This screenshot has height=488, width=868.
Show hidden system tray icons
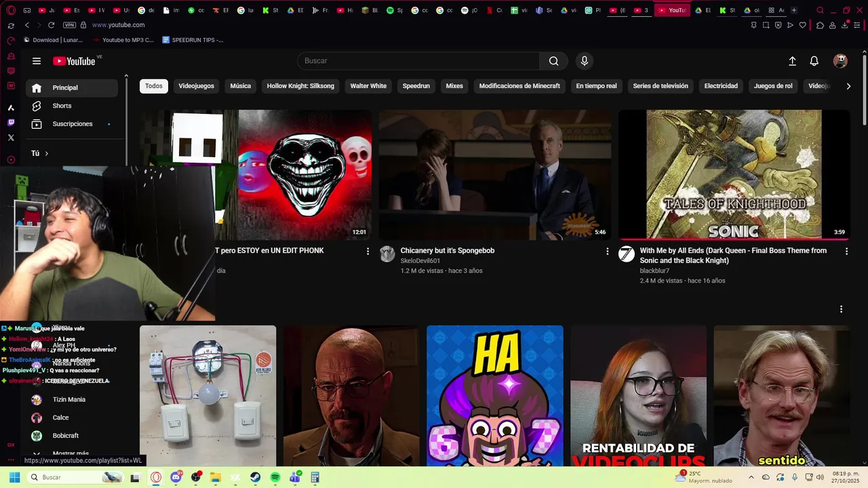point(751,477)
